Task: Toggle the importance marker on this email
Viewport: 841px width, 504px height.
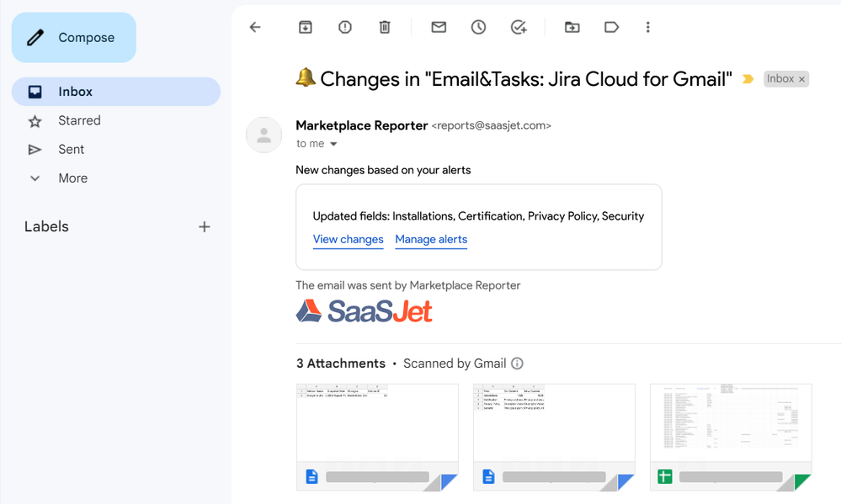Action: coord(748,78)
